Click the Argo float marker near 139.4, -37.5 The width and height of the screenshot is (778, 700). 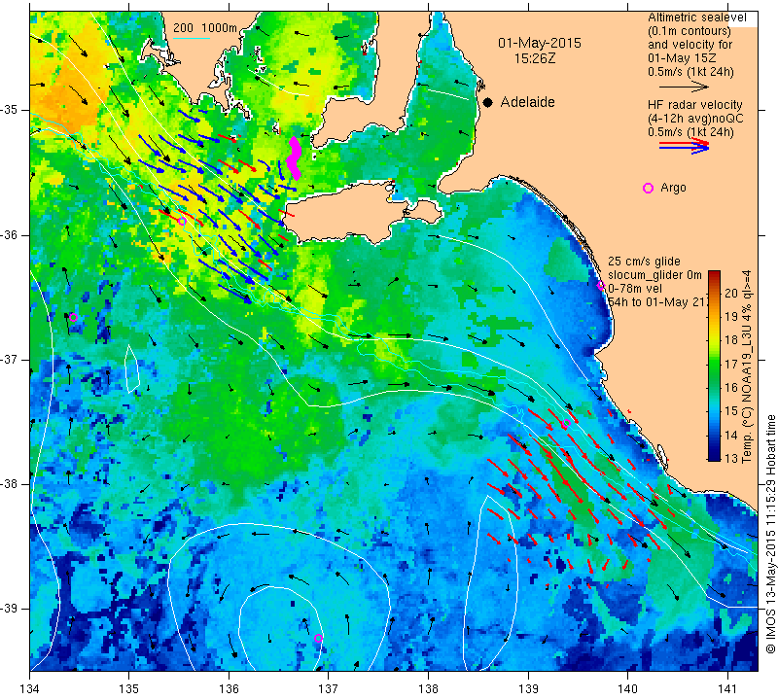(x=567, y=424)
